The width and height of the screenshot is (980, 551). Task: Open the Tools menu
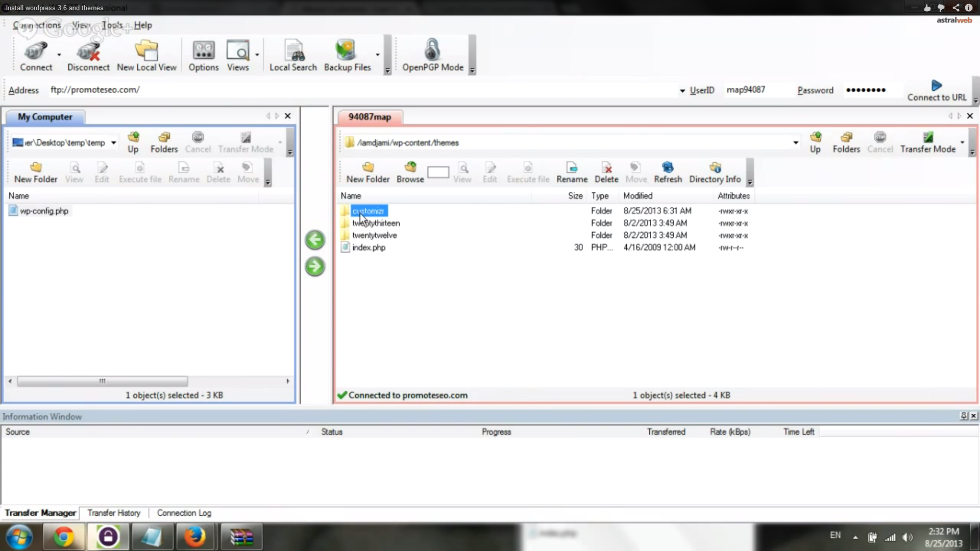click(x=112, y=25)
